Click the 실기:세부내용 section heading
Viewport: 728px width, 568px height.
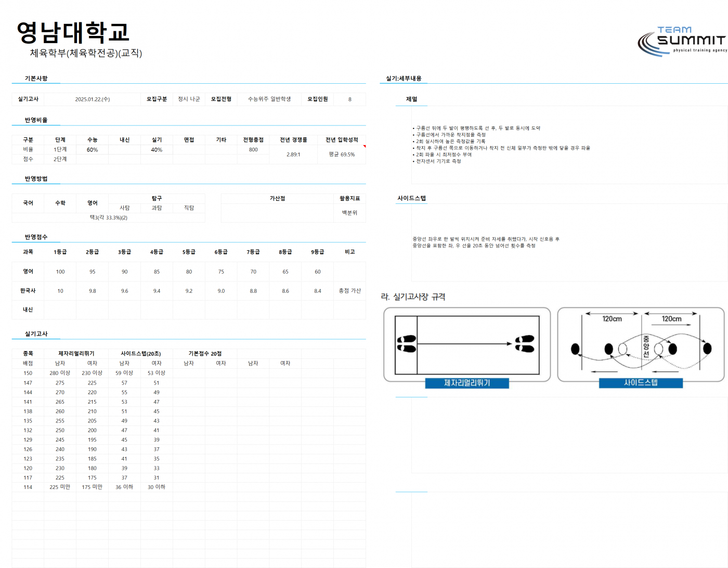(x=404, y=79)
